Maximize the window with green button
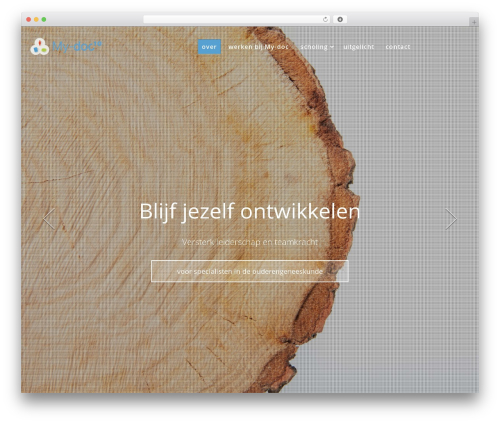 [x=44, y=19]
